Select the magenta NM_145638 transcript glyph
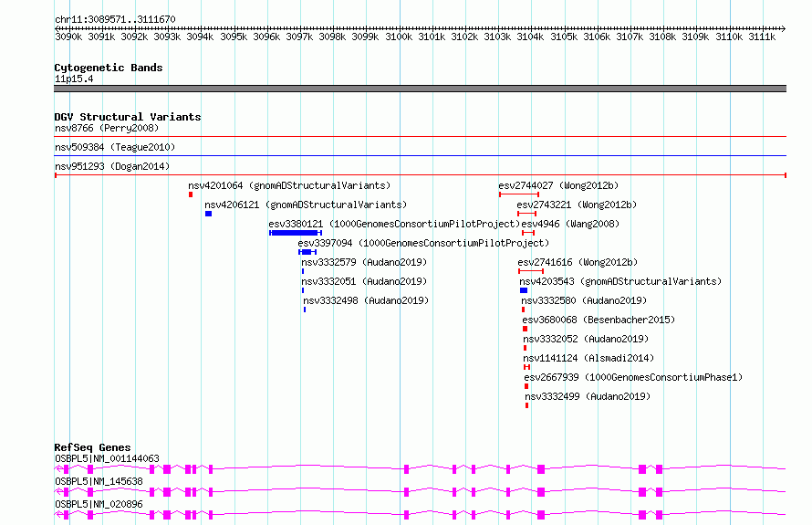Screen dimensions: 812x525 click(420, 492)
